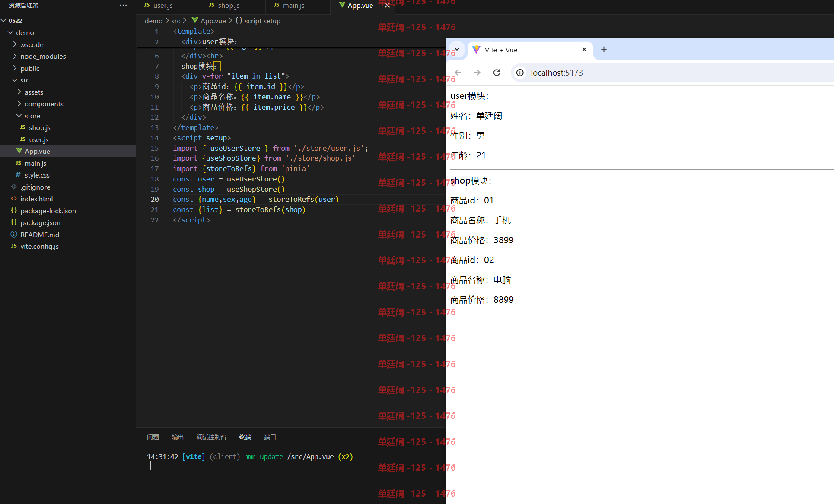Reload the localhost page
Screen dimensions: 834x504
[497, 73]
